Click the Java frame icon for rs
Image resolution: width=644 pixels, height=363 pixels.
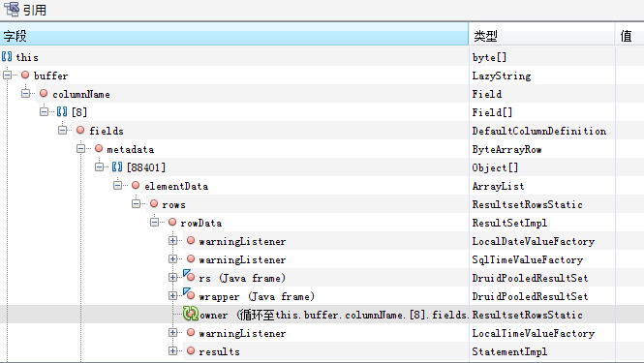(x=189, y=276)
